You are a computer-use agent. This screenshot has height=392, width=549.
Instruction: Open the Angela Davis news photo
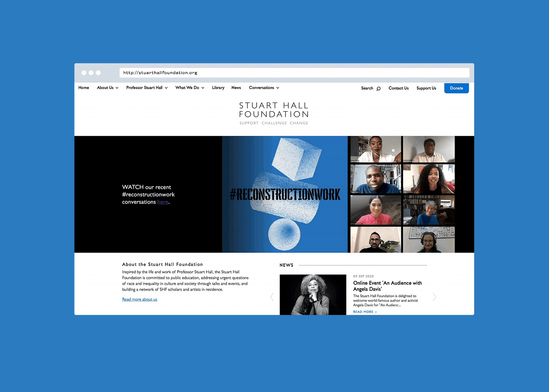click(313, 295)
